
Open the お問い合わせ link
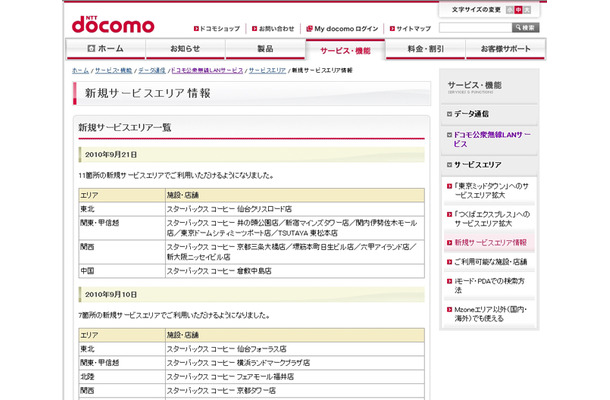click(277, 28)
